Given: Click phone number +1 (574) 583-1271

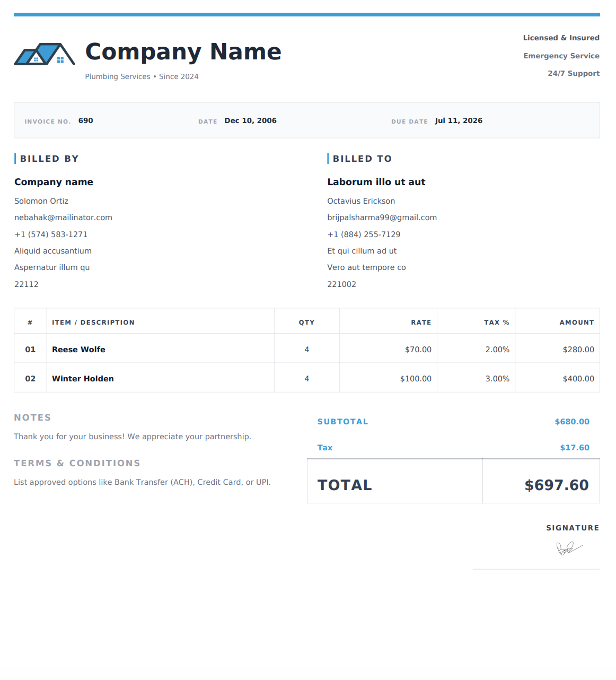Looking at the screenshot, I should [51, 234].
